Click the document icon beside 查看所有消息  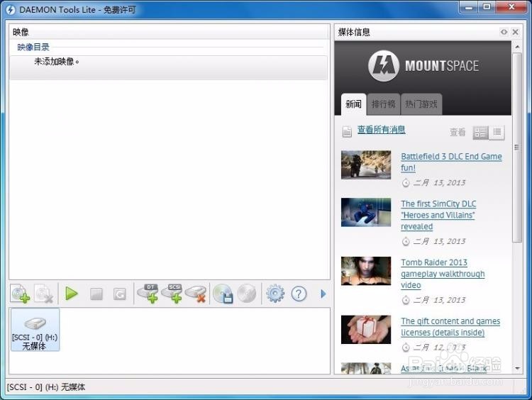[347, 132]
